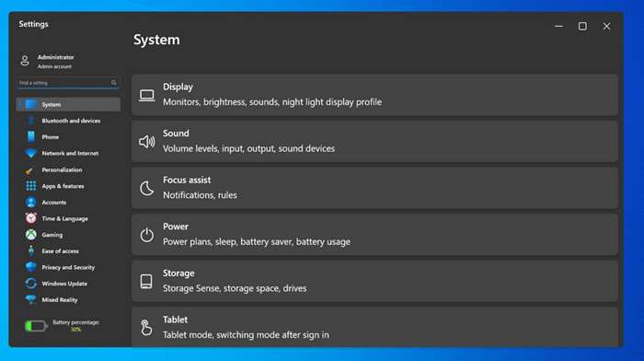Screen dimensions: 644x361
Task: Click the Power symbol icon
Action: (146, 235)
